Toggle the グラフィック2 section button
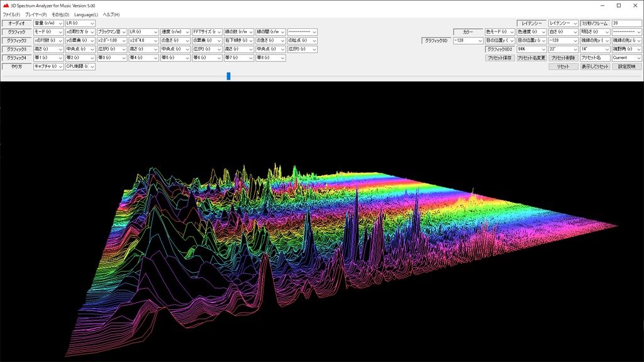The height and width of the screenshot is (362, 644). point(17,40)
